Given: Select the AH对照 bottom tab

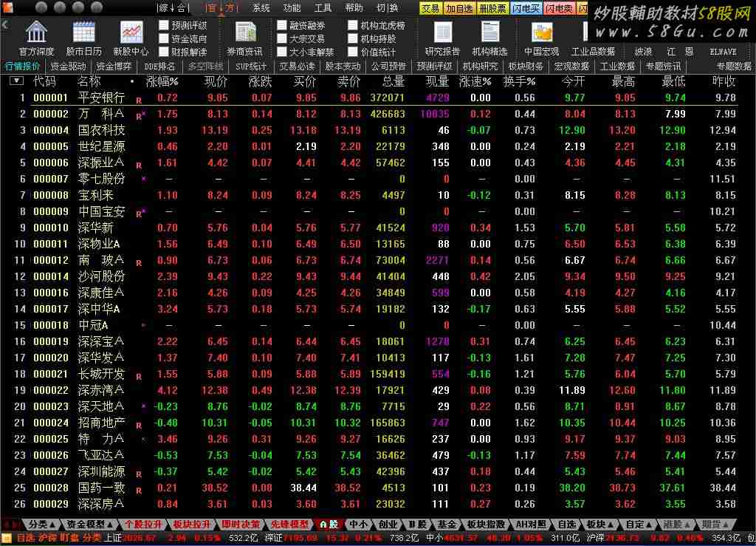Looking at the screenshot, I should point(531,525).
